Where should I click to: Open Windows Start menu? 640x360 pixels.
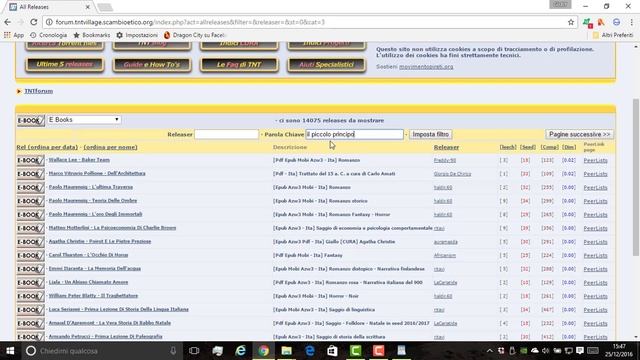(10, 351)
